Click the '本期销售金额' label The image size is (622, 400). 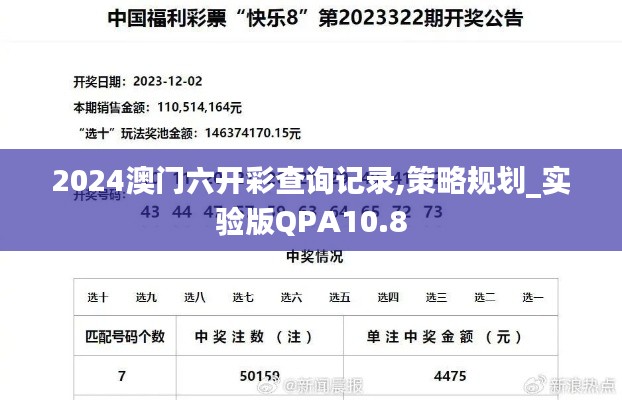coord(111,108)
